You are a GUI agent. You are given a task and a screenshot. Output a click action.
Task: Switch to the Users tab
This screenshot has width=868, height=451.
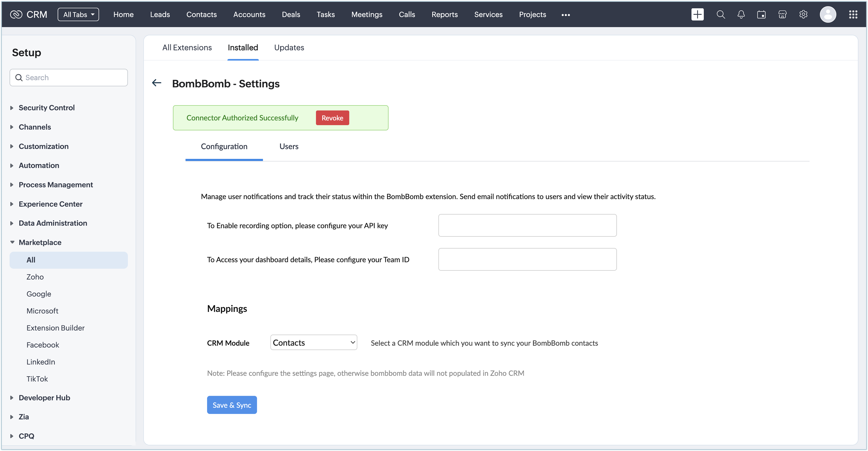tap(289, 146)
